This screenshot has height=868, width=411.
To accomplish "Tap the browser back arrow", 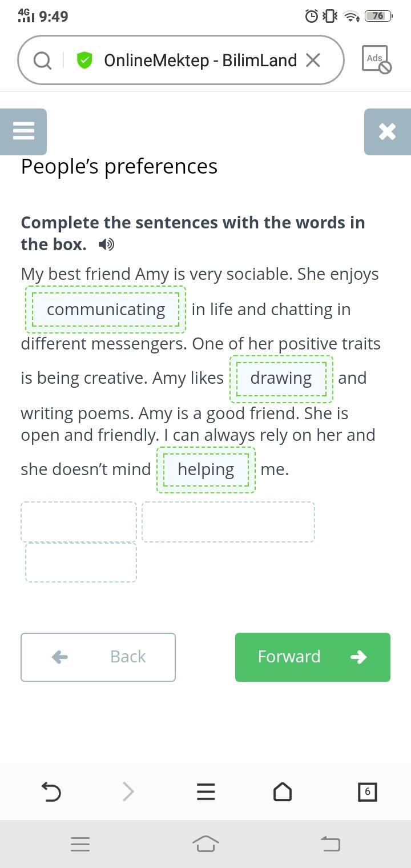I will click(51, 791).
